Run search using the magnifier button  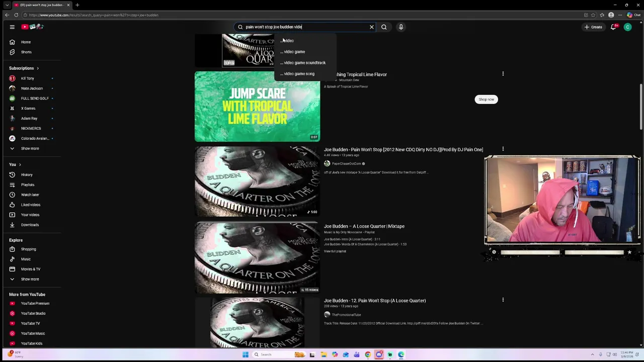coord(384,27)
